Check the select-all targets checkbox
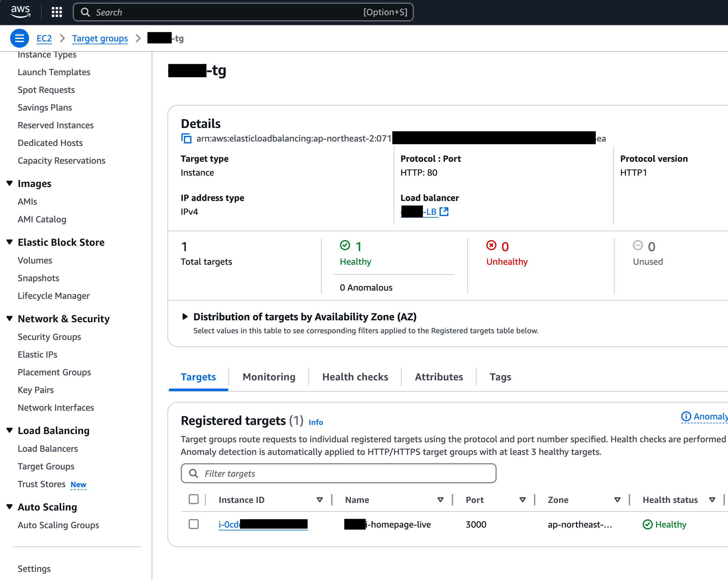Screen dimensions: 728x580 tap(193, 499)
